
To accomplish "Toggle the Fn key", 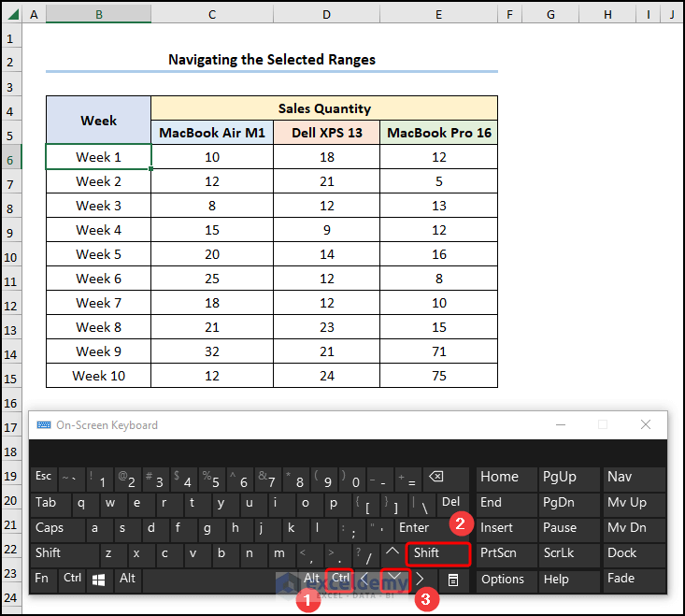I will 44,579.
